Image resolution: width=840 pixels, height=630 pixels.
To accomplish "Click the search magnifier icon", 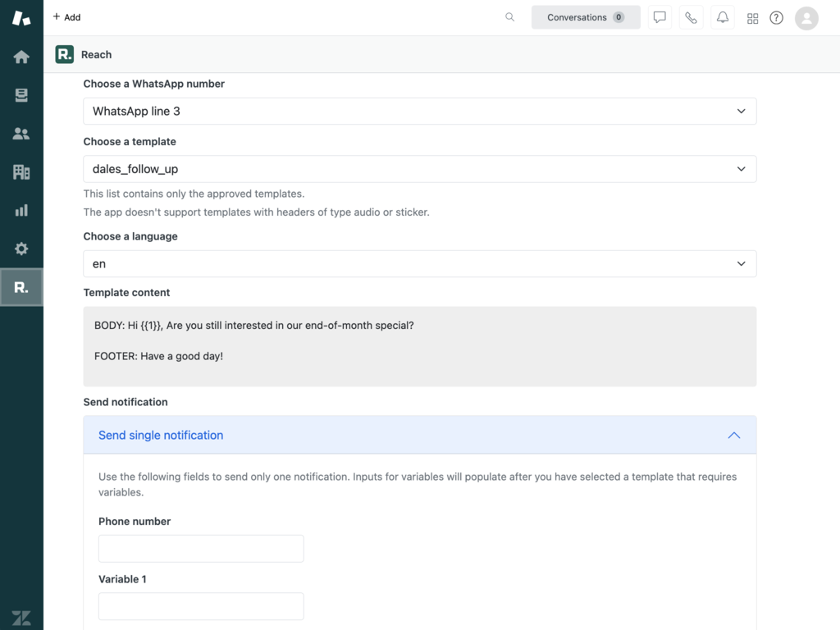I will 509,17.
